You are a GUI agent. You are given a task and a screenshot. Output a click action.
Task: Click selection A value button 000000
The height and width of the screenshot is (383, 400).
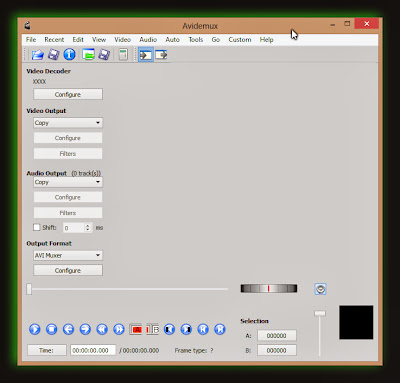point(277,336)
